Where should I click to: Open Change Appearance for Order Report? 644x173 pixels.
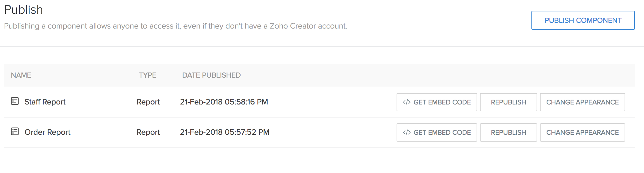point(582,132)
